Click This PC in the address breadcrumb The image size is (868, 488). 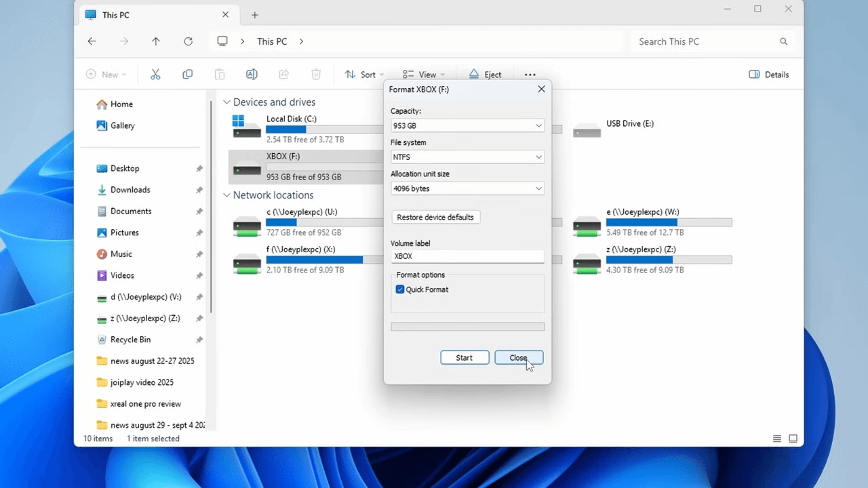coord(272,41)
